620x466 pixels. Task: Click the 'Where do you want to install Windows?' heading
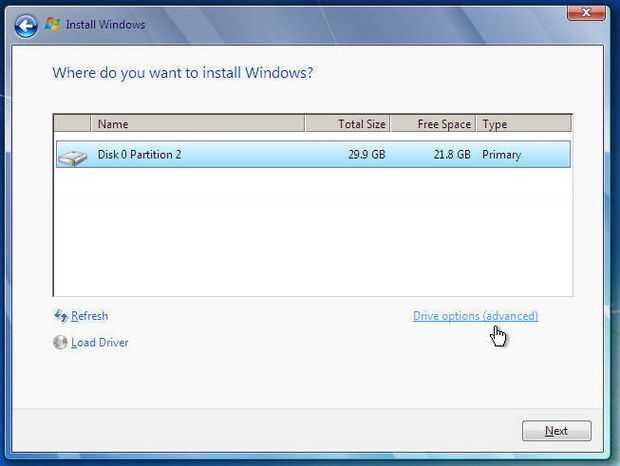pyautogui.click(x=183, y=73)
